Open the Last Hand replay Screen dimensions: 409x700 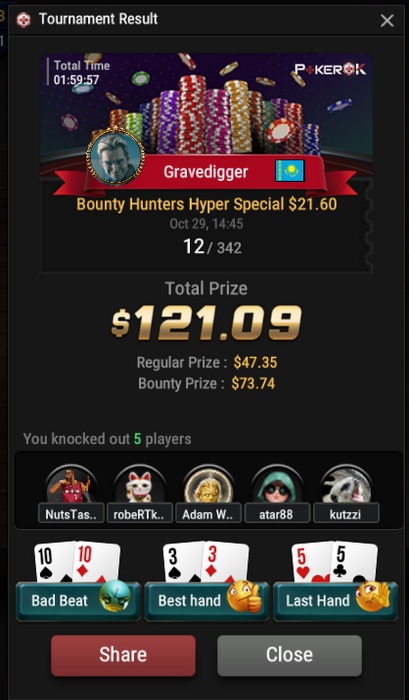(x=335, y=601)
